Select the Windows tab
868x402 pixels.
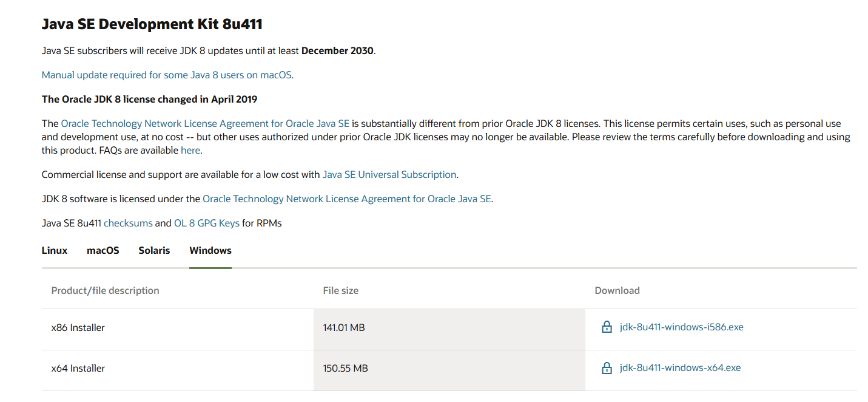pyautogui.click(x=210, y=250)
